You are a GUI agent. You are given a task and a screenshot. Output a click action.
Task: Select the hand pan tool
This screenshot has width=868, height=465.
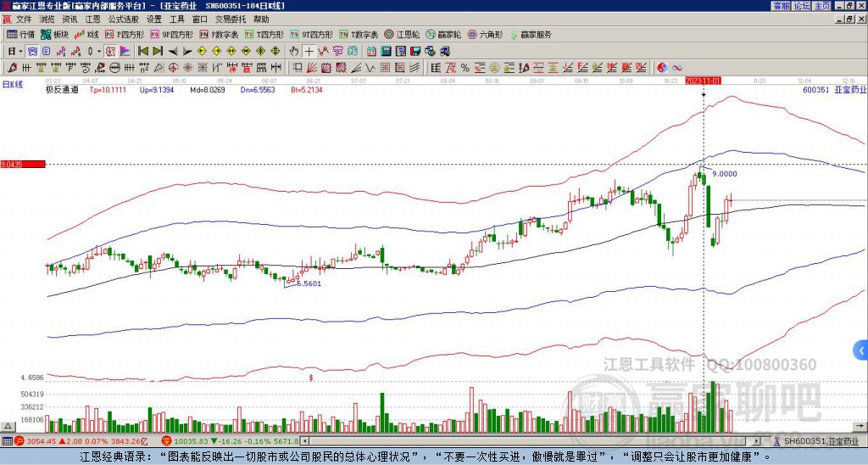pos(294,52)
